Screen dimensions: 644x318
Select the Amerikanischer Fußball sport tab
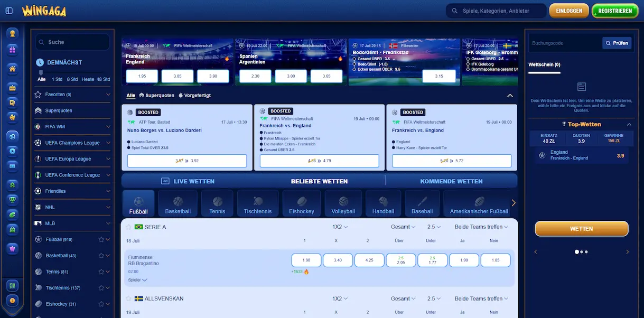pos(479,203)
